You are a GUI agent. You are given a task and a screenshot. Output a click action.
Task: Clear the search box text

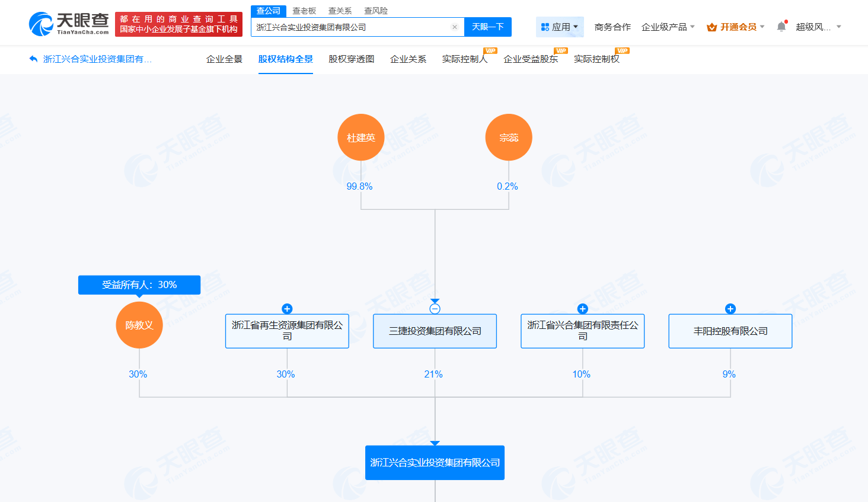pyautogui.click(x=455, y=27)
